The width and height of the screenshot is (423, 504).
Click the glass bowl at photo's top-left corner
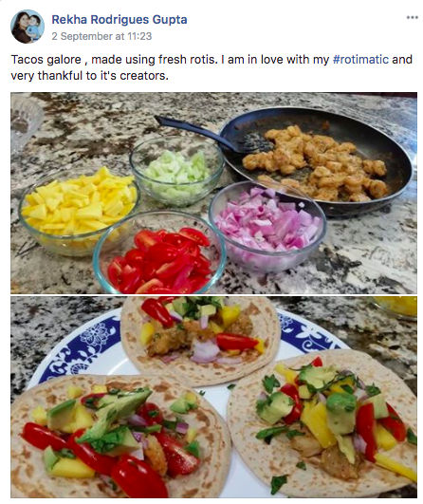26,121
